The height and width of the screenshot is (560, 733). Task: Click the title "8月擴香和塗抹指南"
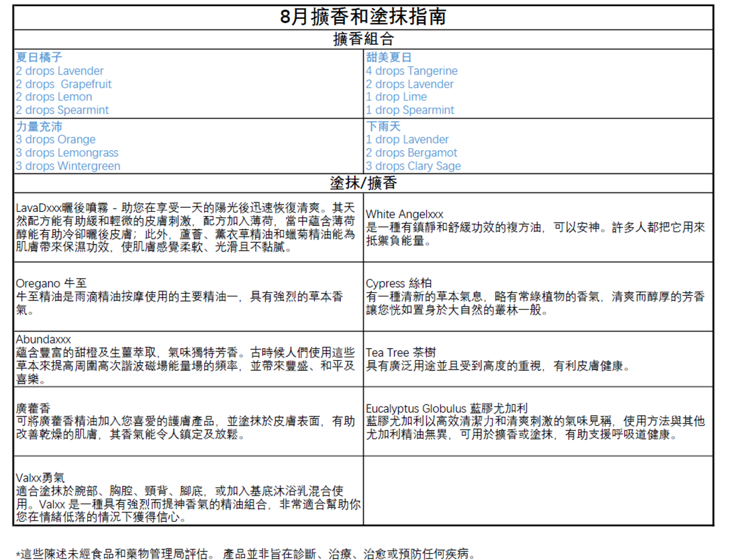pos(363,17)
